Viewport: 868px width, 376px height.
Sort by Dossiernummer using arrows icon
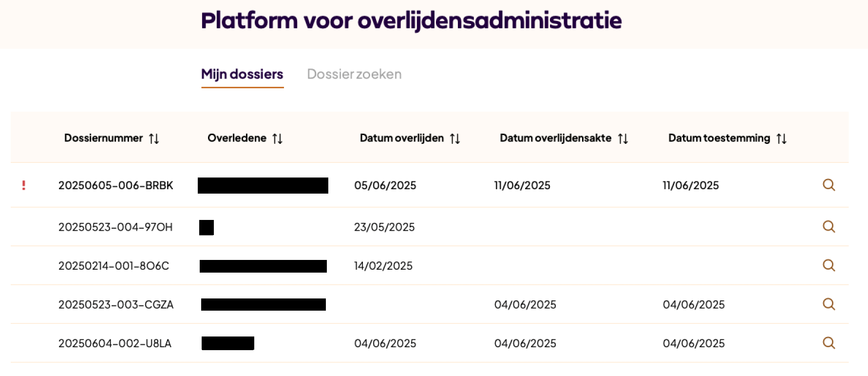pos(154,139)
